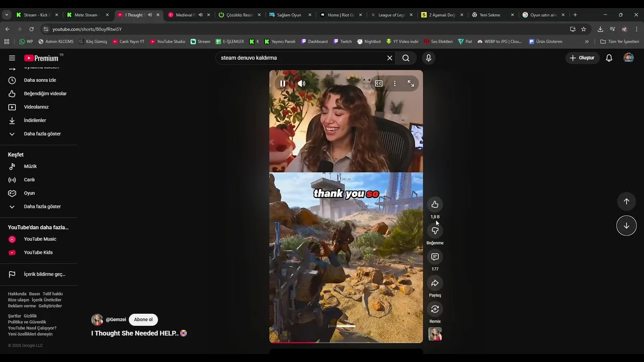This screenshot has height=362, width=644.
Task: Open comments with 177 count
Action: point(435,257)
